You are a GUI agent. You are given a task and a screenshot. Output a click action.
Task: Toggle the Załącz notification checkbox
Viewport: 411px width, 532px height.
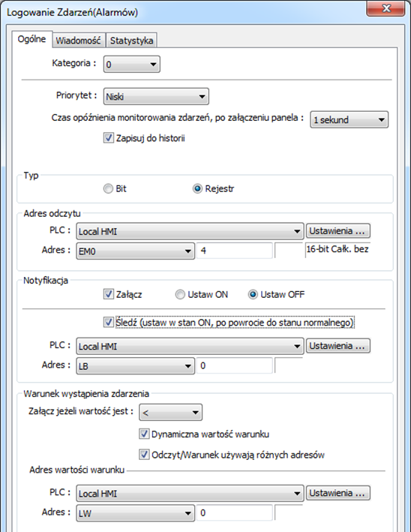(109, 294)
